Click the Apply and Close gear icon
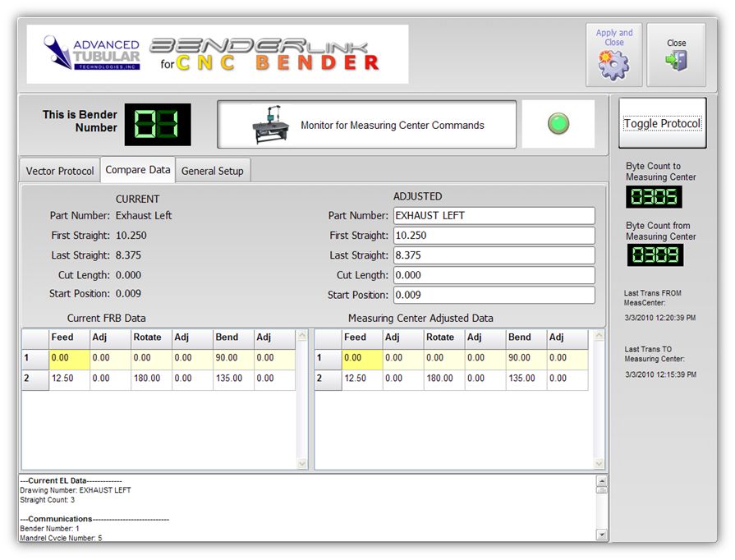The width and height of the screenshot is (735, 560). [613, 64]
